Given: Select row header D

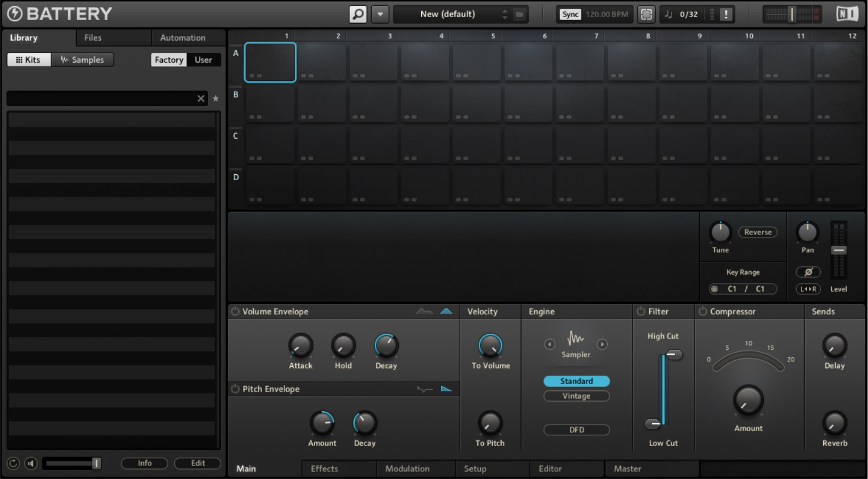Looking at the screenshot, I should point(236,177).
